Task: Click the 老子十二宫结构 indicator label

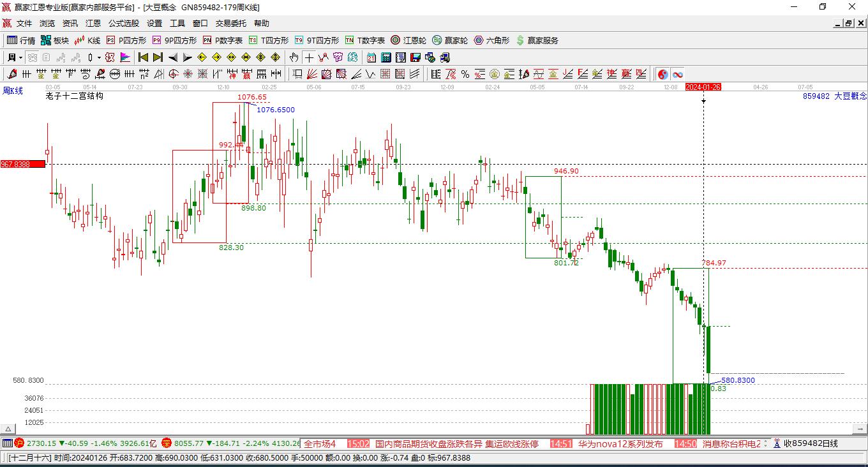Action: coord(75,96)
